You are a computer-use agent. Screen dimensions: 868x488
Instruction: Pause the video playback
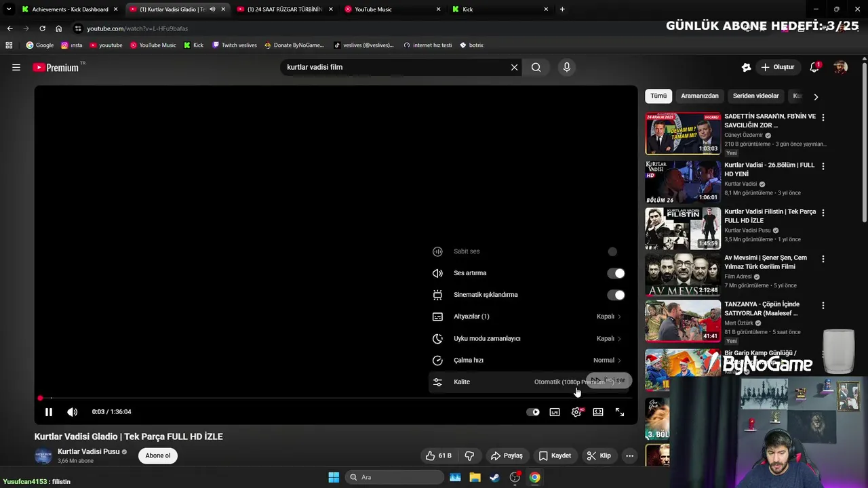pyautogui.click(x=49, y=412)
